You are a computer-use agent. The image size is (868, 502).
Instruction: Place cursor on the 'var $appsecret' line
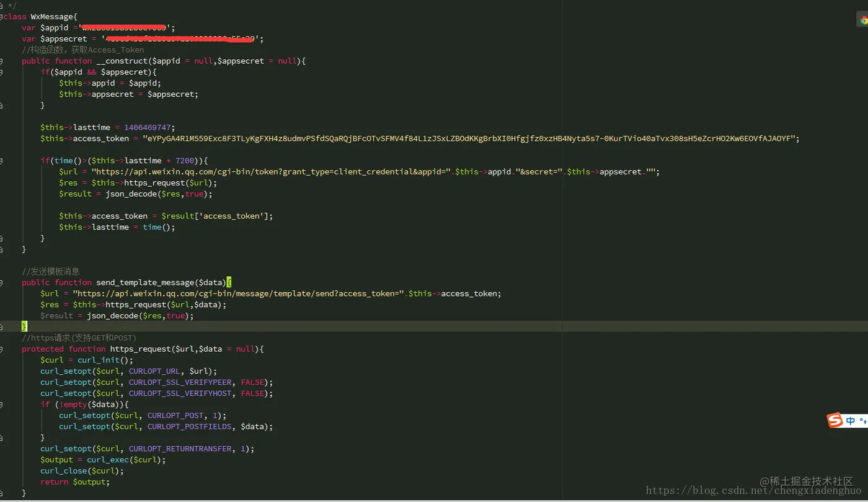click(x=143, y=39)
